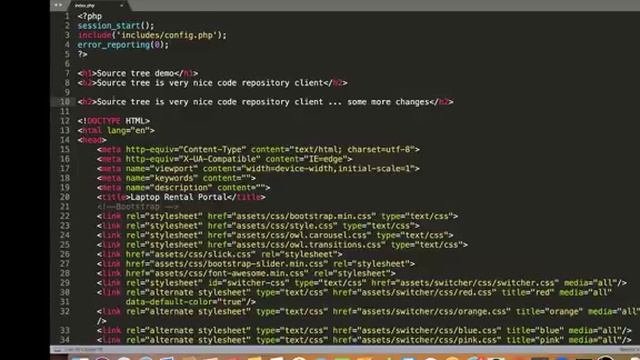Click 'Source tree demo' heading text
The image size is (640, 360).
[136, 73]
